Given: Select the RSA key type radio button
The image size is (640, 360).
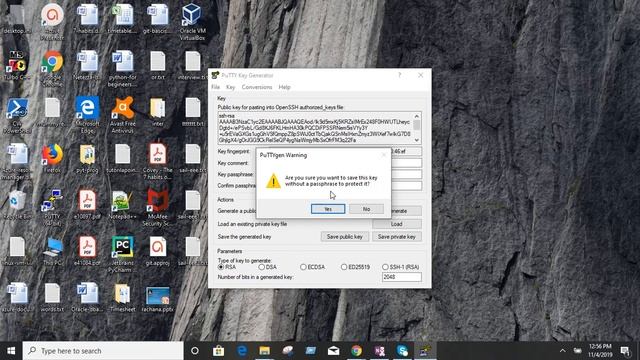Looking at the screenshot, I should 221,267.
